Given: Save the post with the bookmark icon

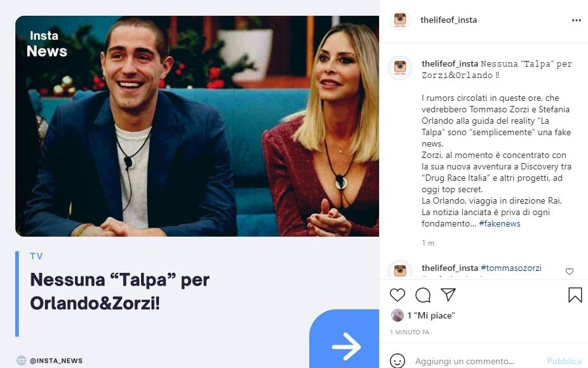Looking at the screenshot, I should click(575, 295).
